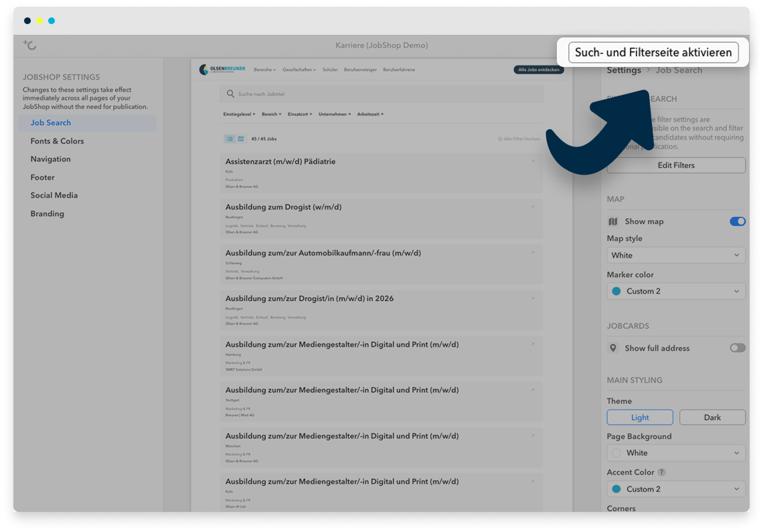Click the Karriere (JobShop Demo) title
The width and height of the screenshot is (763, 532).
(x=381, y=46)
